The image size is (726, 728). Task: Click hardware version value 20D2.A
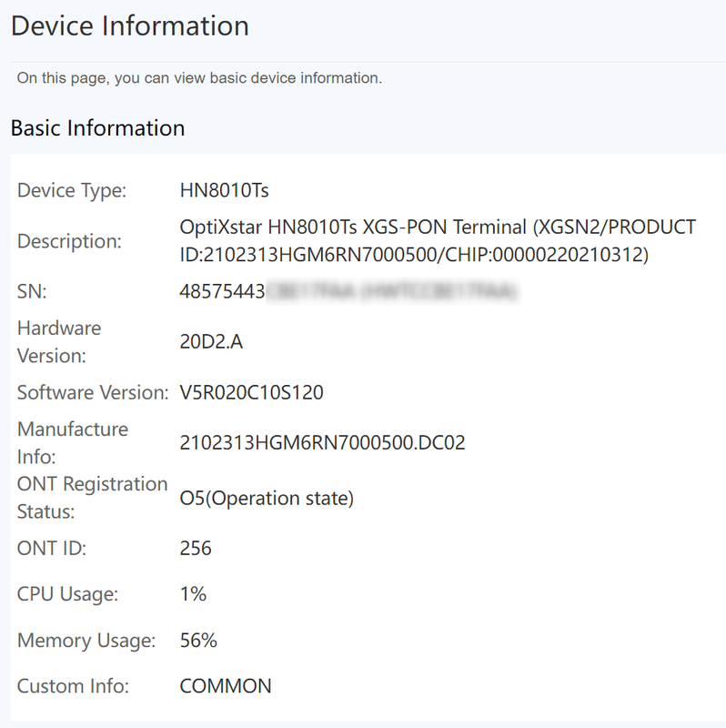[x=211, y=342]
